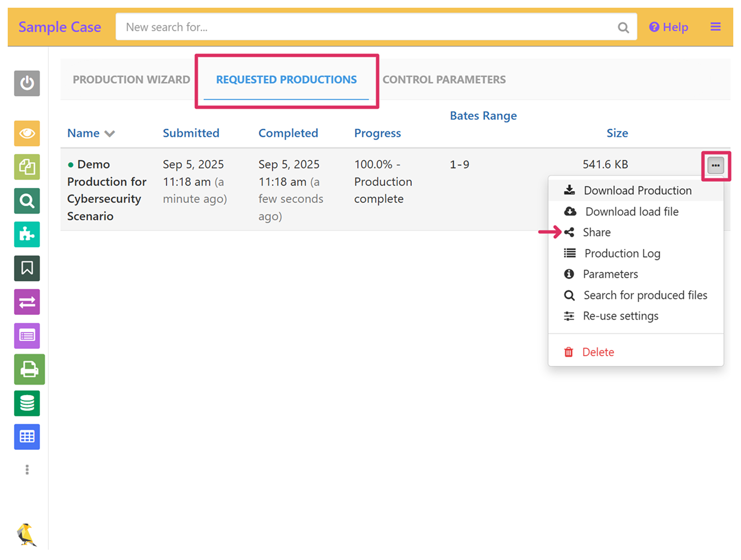The height and width of the screenshot is (560, 741).
Task: Open the green printer production icon
Action: [x=29, y=369]
